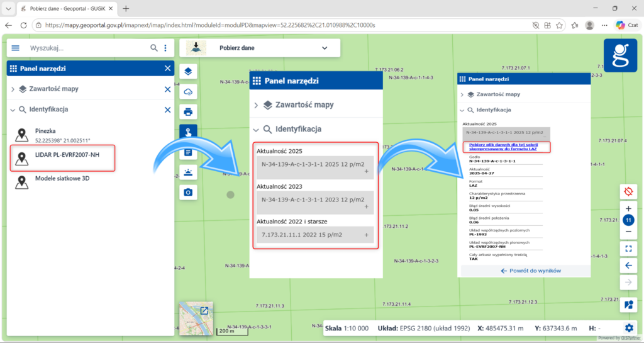The image size is (644, 343).
Task: Click the Wyszukaj search field
Action: pos(86,48)
